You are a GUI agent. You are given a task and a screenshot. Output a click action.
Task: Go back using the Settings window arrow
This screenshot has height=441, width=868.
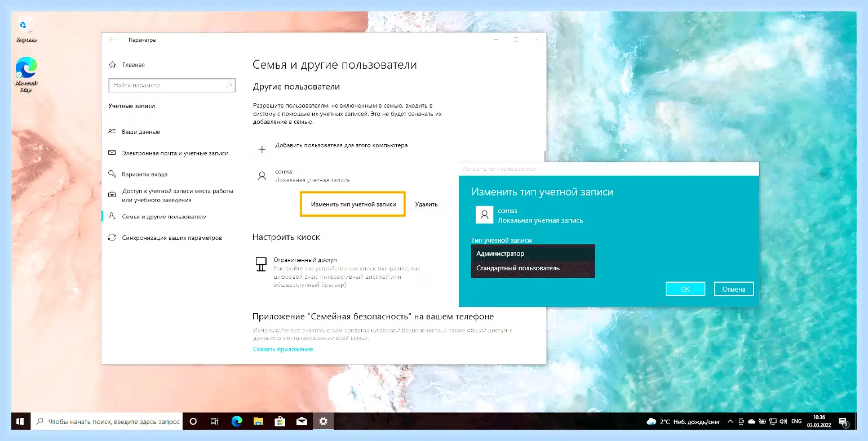(112, 39)
